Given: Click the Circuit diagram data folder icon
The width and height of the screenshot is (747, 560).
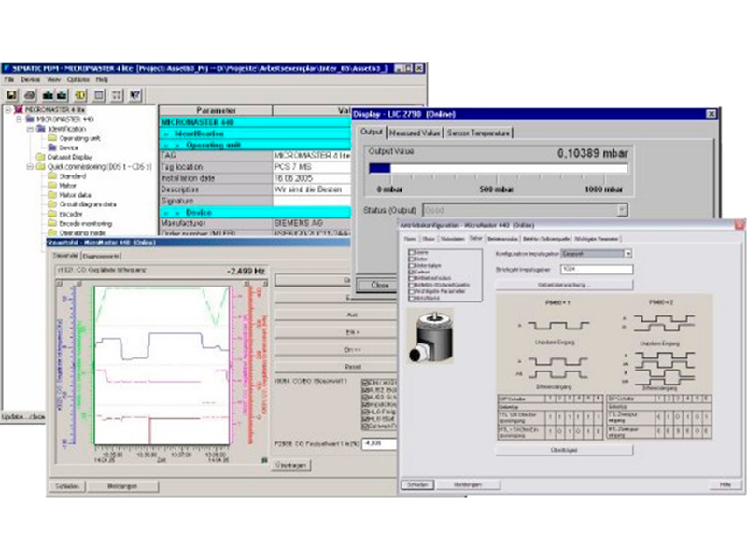Looking at the screenshot, I should pyautogui.click(x=52, y=204).
